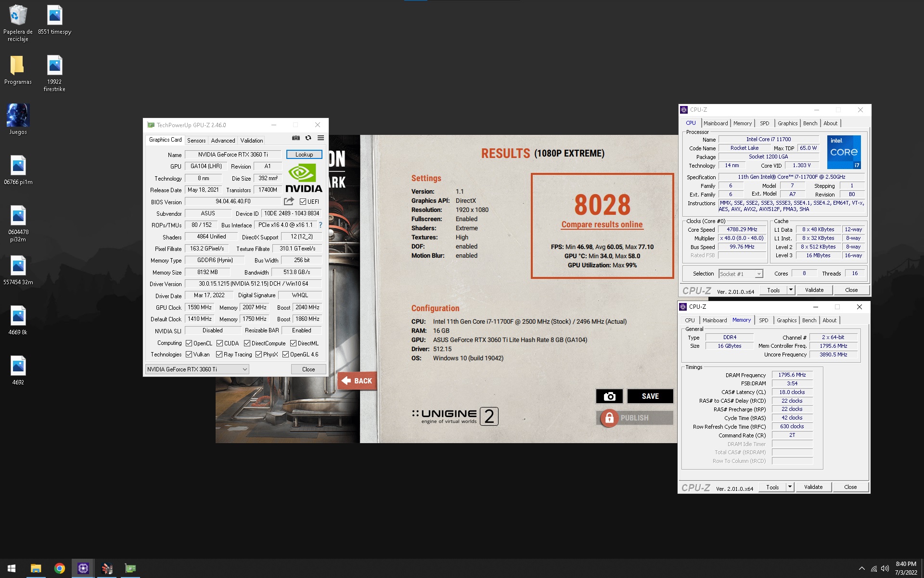Click the BIOS Version field 94.04.46.40.F0
The height and width of the screenshot is (578, 924).
(233, 201)
